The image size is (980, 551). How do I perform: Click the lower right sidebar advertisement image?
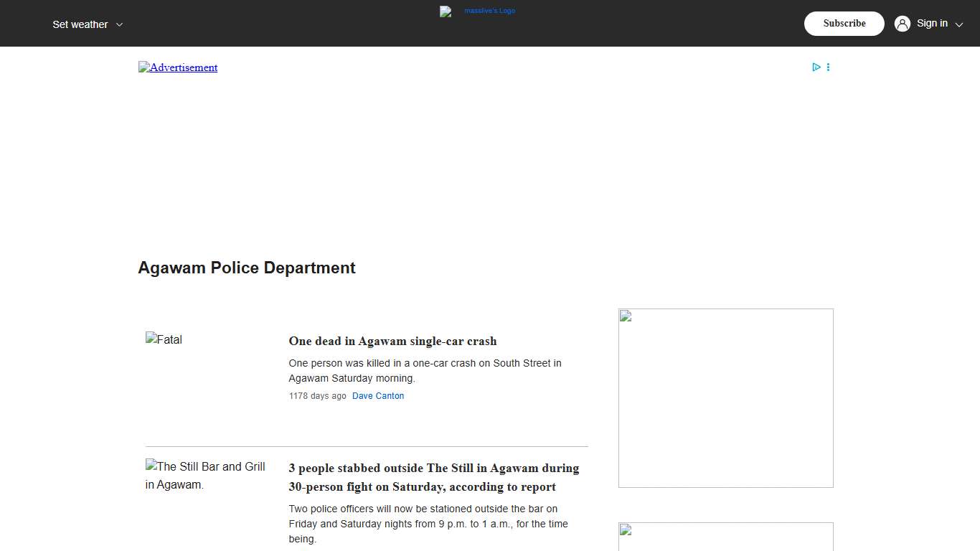point(725,537)
